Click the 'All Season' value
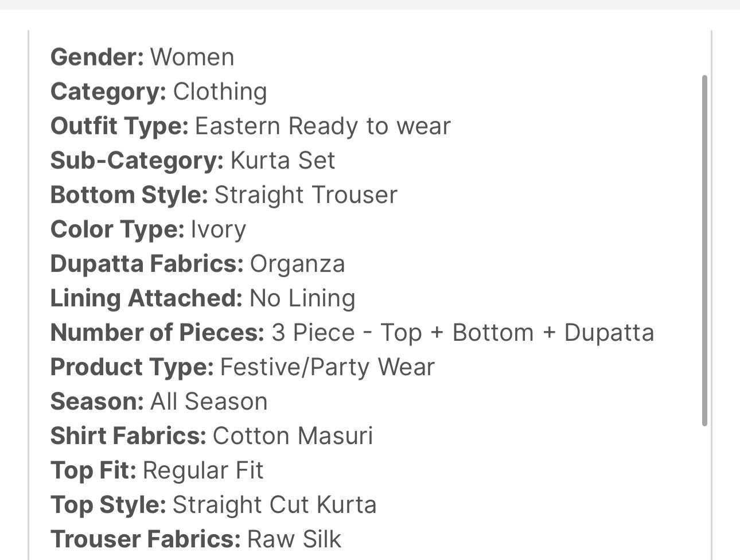This screenshot has height=560, width=740. coord(209,402)
